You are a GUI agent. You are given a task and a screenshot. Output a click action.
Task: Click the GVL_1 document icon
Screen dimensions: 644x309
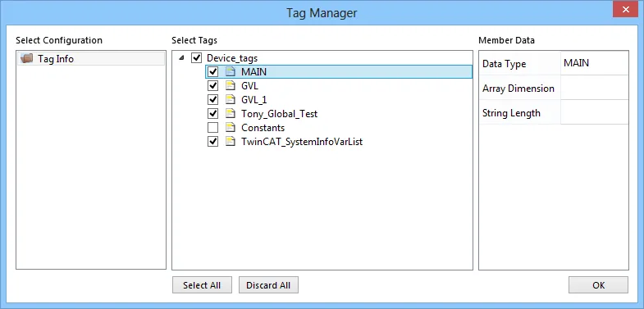tap(231, 100)
